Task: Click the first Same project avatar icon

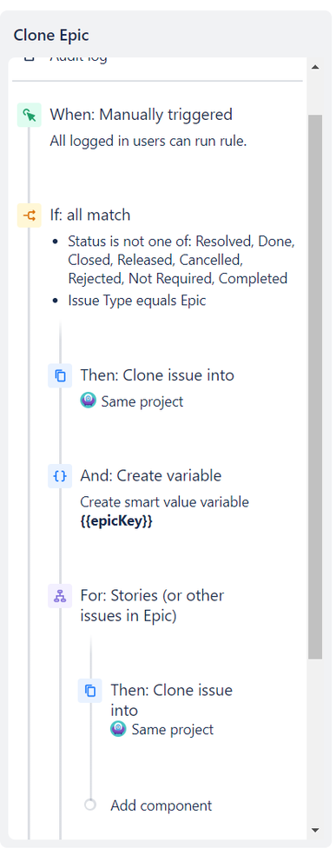Action: pos(88,401)
